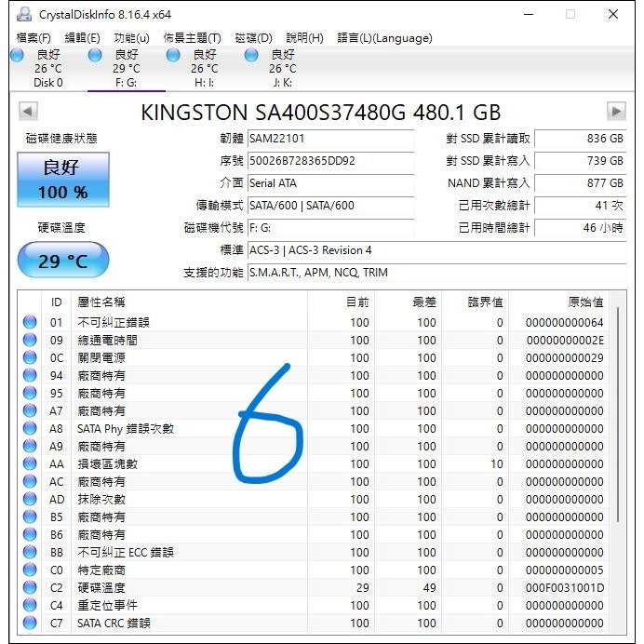
Task: Click the CrystalDiskInfo app icon in title bar
Action: tap(24, 14)
